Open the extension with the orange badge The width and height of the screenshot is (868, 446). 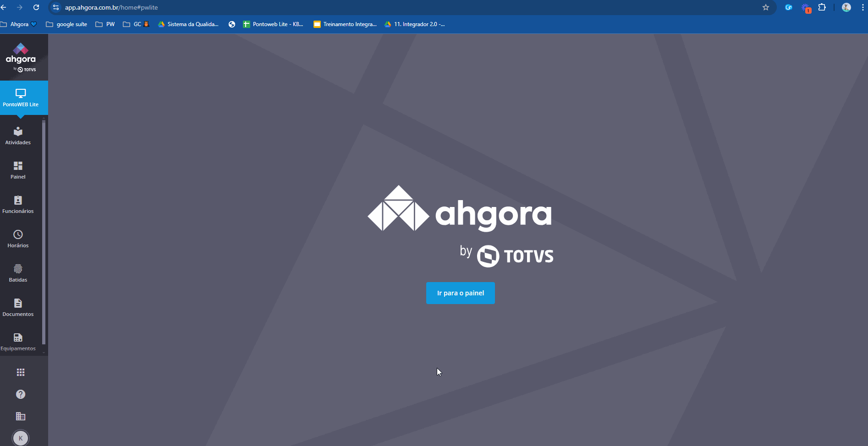point(806,8)
